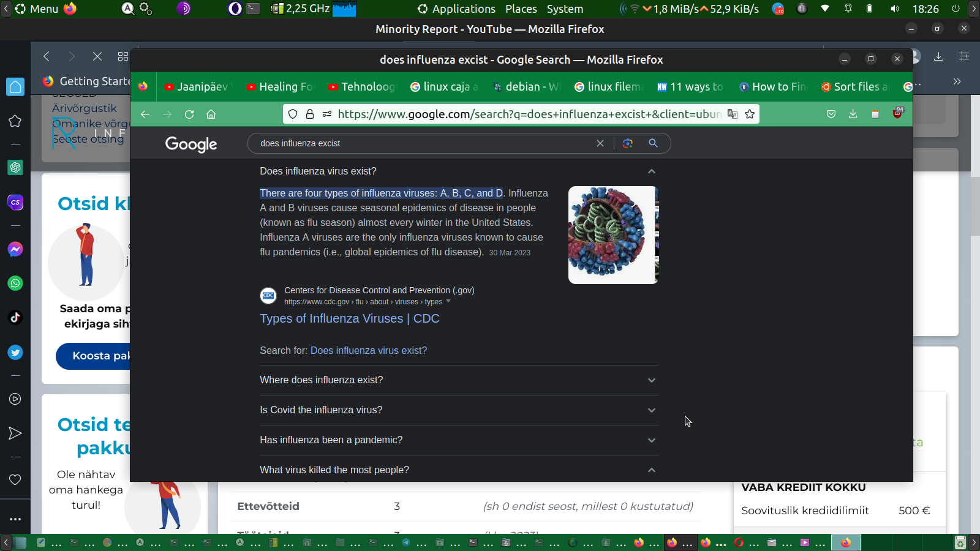980x551 pixels.
Task: Switch to the 'Sort files' tab
Action: 854,87
